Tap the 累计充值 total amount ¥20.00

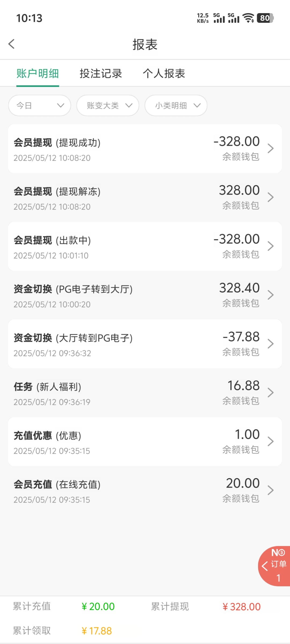(98, 606)
